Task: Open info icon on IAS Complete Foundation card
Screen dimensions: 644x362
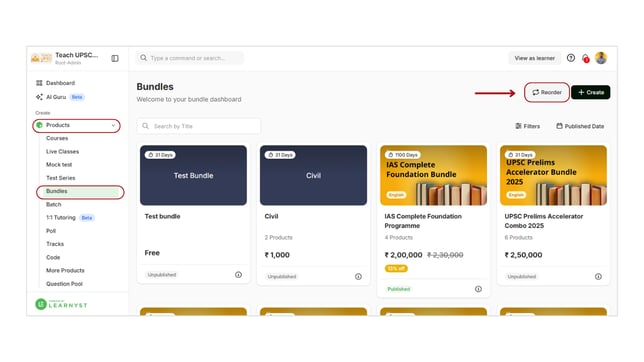Action: (478, 289)
